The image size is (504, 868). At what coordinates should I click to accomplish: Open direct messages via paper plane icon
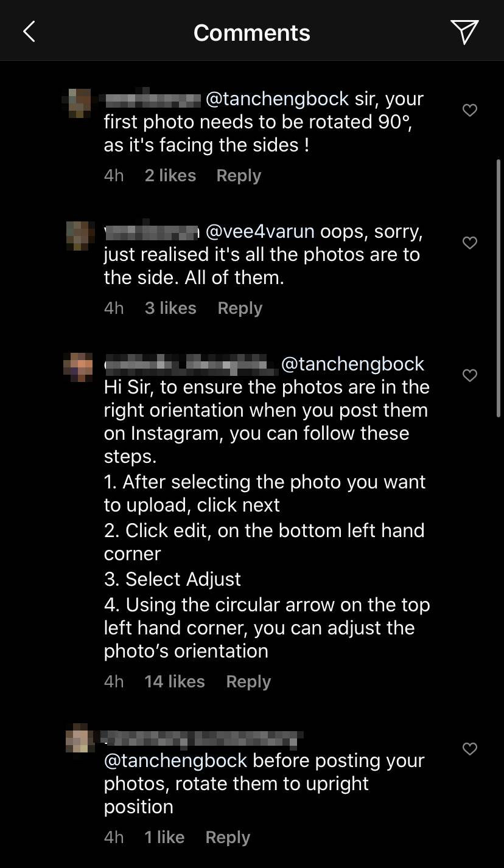click(x=464, y=32)
